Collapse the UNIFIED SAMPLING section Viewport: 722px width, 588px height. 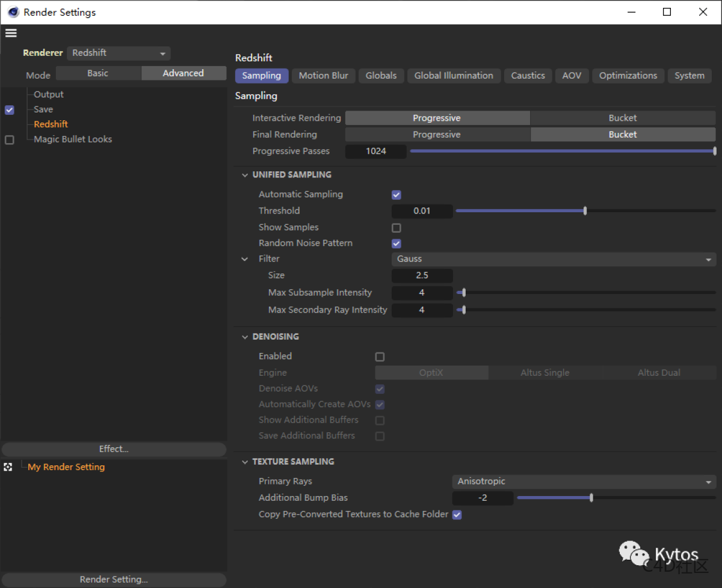[x=245, y=174]
